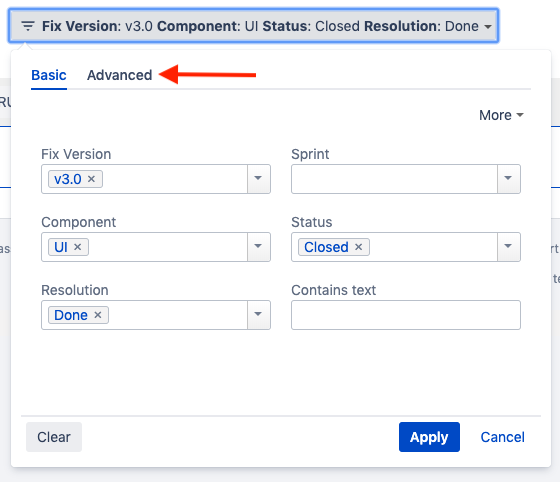Switch to the Advanced tab
The width and height of the screenshot is (560, 482).
click(120, 75)
